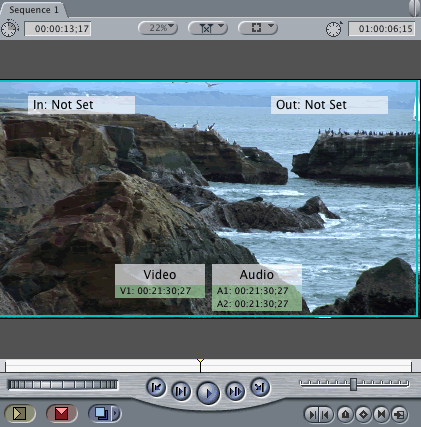Open the View mode pop-up menu
This screenshot has height=427, width=421.
pos(258,28)
